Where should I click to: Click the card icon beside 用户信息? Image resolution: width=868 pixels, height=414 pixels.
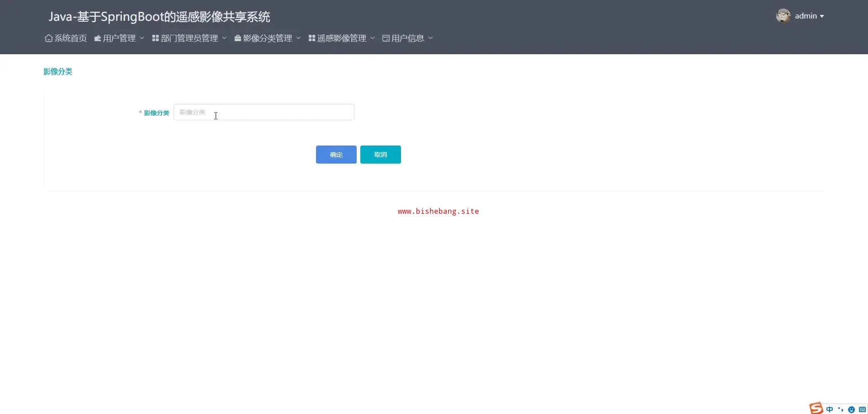tap(386, 38)
